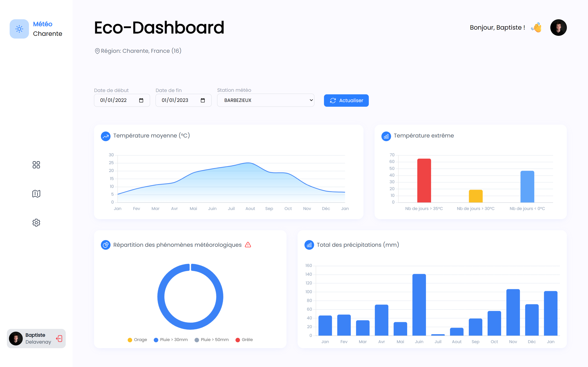Open the dashboard grid icon in sidebar
This screenshot has height=367, width=588.
point(36,165)
